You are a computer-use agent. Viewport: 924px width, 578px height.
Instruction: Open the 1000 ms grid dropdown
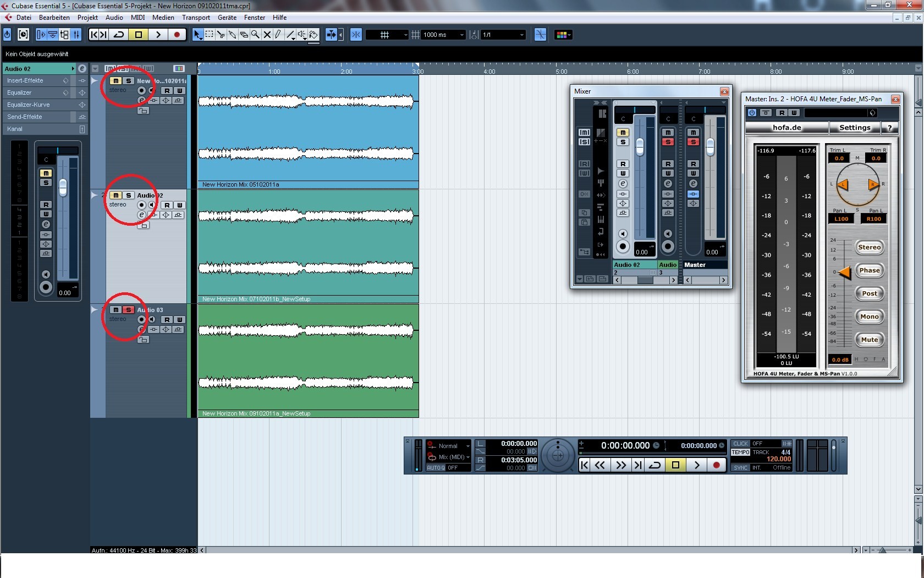443,35
